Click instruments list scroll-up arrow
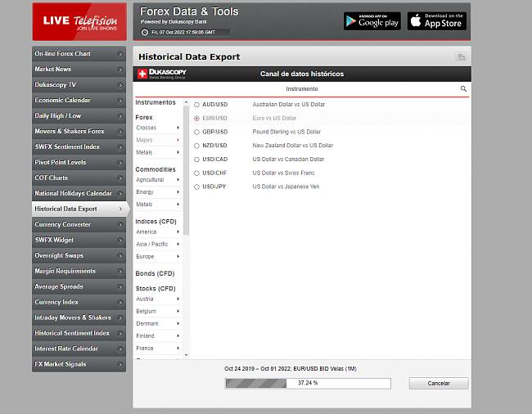The width and height of the screenshot is (532, 414). (x=187, y=102)
